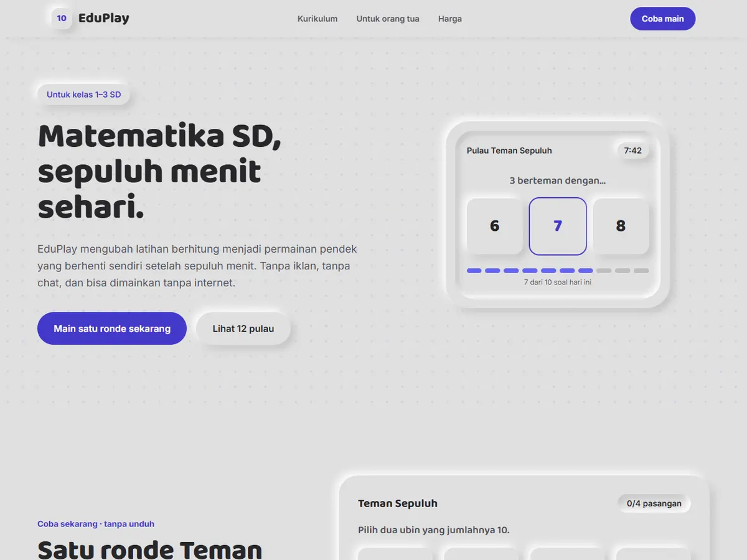Click the 3 berteman dengan… prompt

[x=558, y=181]
